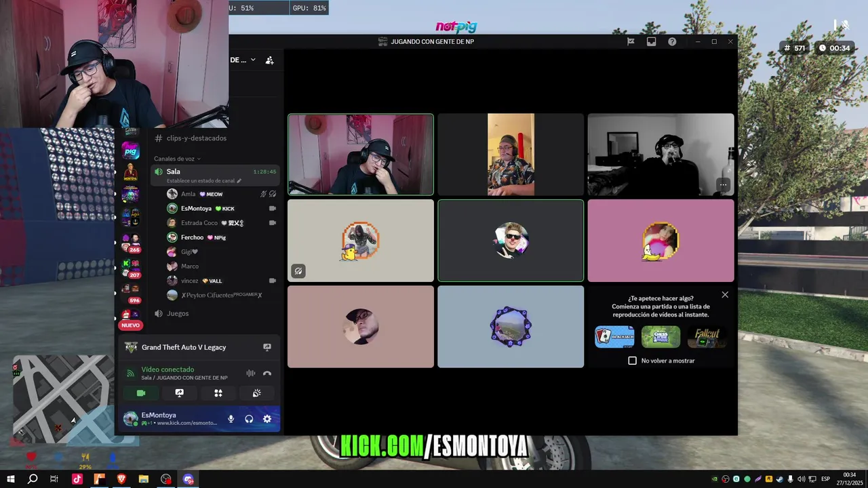Screen dimensions: 868x488
Task: Open the server icon with 265 badge
Action: coord(130,243)
